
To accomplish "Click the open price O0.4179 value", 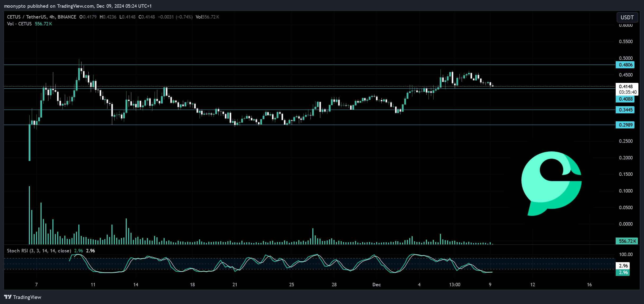I will (88, 17).
